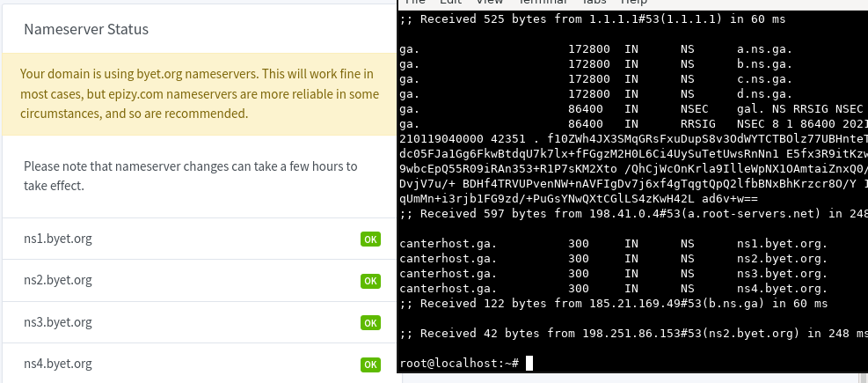
Task: Click the 'Received 122 bytes from 185.21.169.49' line
Action: (x=613, y=303)
